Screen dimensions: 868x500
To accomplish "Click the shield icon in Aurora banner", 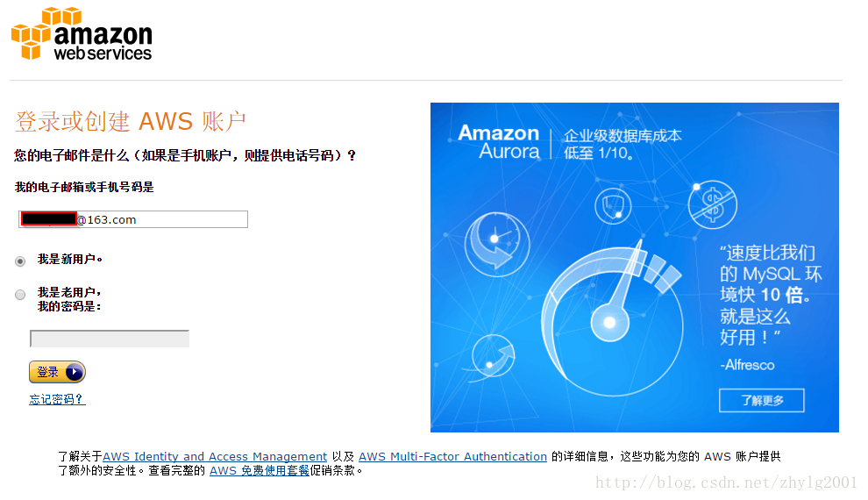I will click(x=613, y=206).
